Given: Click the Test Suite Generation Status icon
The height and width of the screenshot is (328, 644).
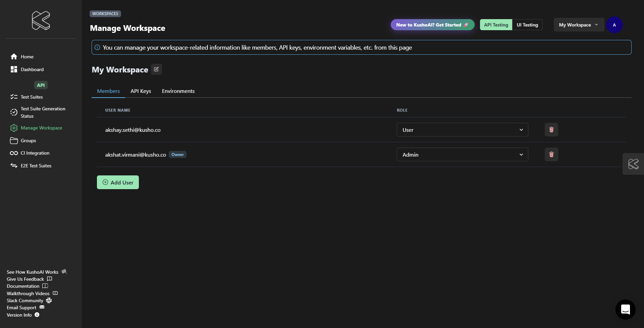Looking at the screenshot, I should tap(14, 112).
